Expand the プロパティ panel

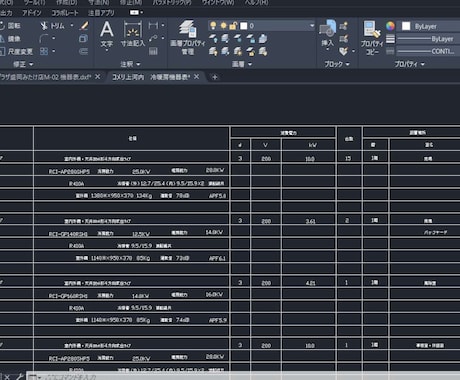click(410, 64)
